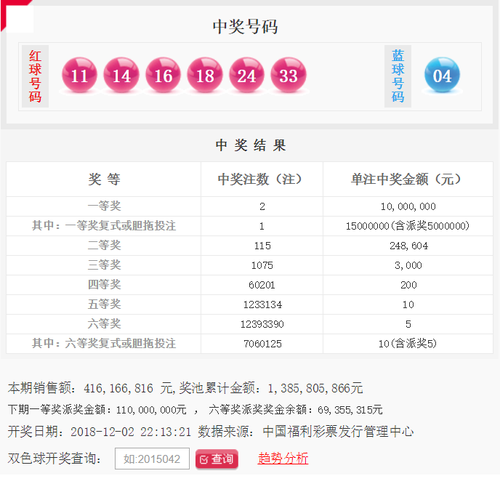The width and height of the screenshot is (500, 484).
Task: Open the 趋势分析 trend analysis link
Action: (x=283, y=458)
